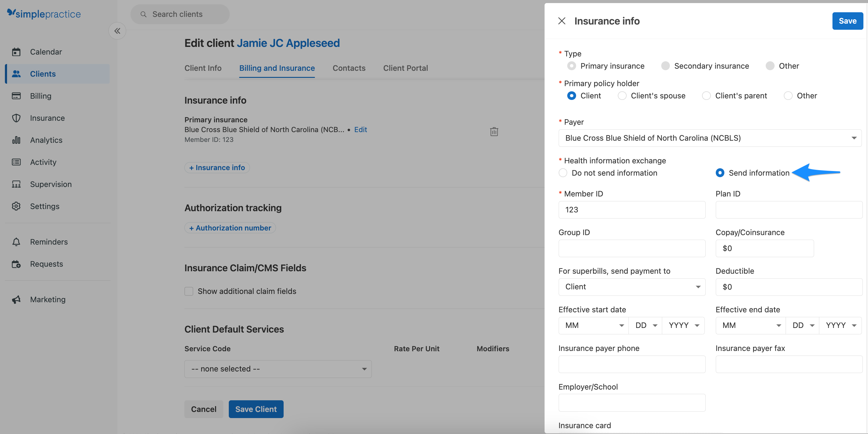Image resolution: width=868 pixels, height=434 pixels.
Task: Add new insurance with + Insurance info
Action: coord(217,168)
